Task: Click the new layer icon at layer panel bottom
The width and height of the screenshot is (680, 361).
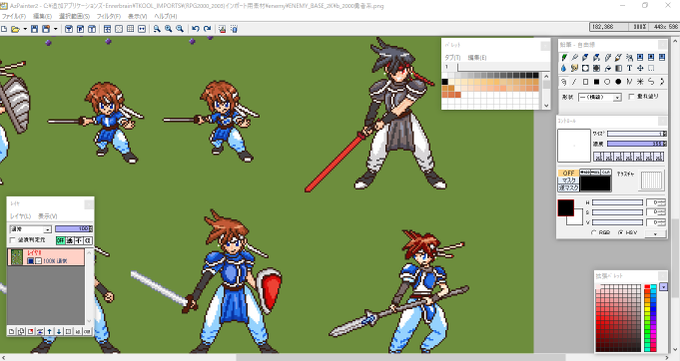Action: 12,331
